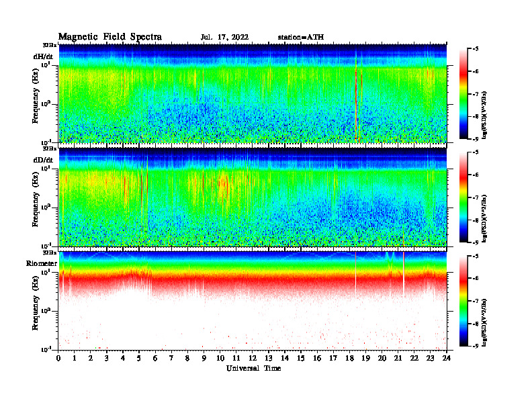The height and width of the screenshot is (411, 532).
Task: Select the date text "Jul. 17, 2022"
Action: point(224,38)
